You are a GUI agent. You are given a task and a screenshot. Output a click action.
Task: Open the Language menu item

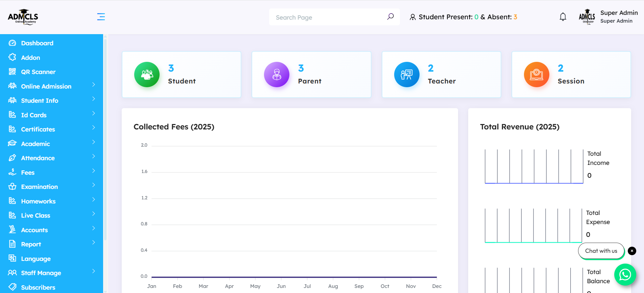[36, 259]
